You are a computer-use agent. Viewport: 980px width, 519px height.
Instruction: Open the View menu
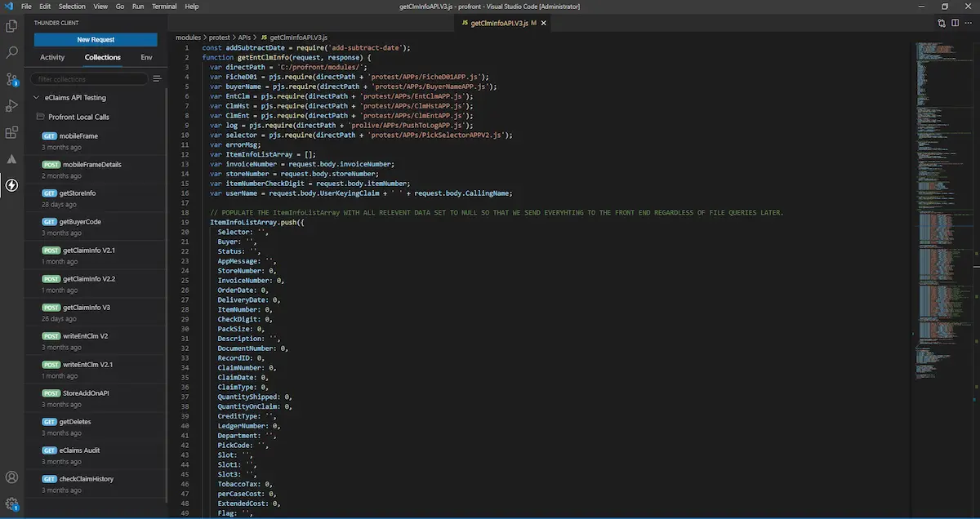(x=100, y=6)
